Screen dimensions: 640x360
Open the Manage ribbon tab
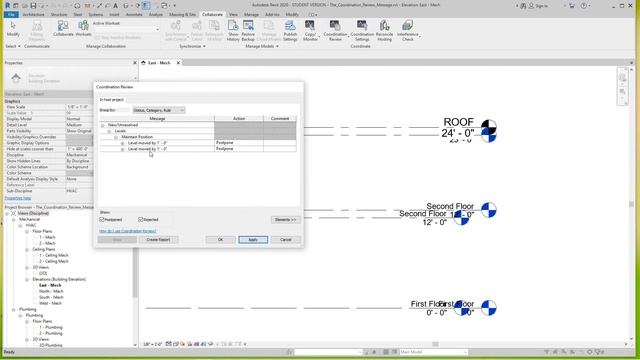pos(251,15)
